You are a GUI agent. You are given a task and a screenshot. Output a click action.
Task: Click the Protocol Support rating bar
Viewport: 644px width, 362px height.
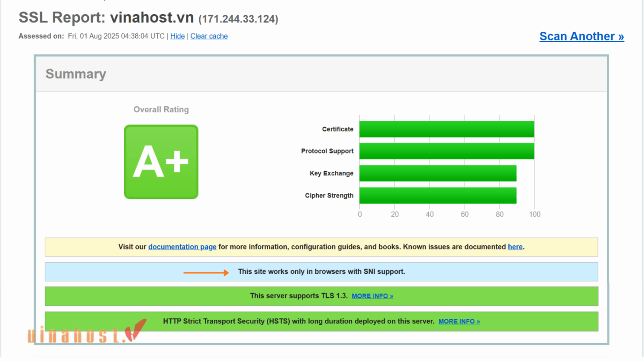point(446,151)
